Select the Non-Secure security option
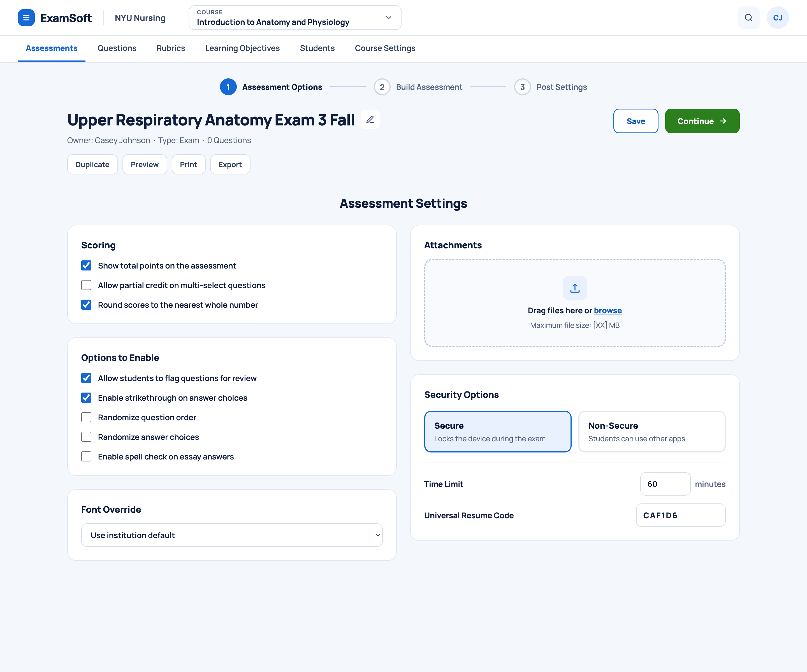 tap(652, 431)
